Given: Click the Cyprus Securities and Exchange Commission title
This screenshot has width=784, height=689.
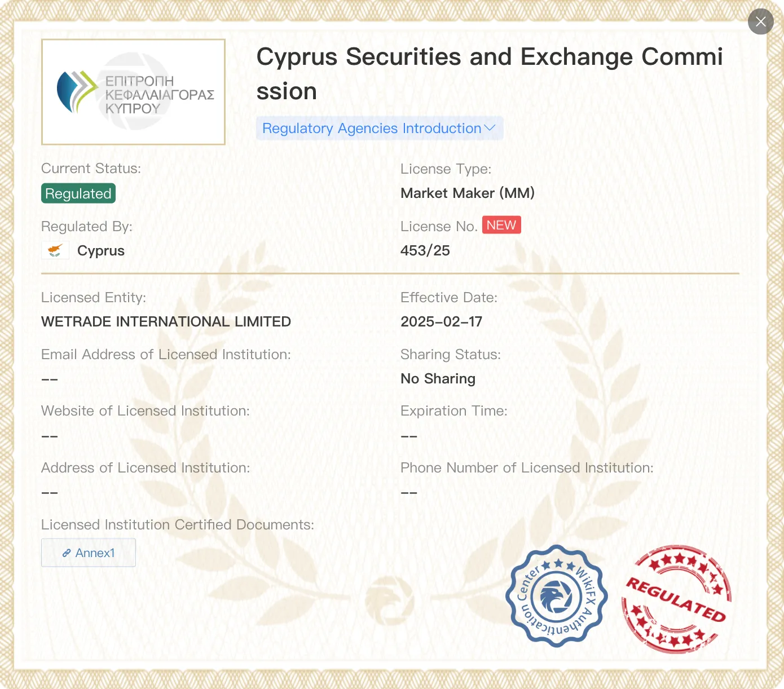Looking at the screenshot, I should pos(490,74).
